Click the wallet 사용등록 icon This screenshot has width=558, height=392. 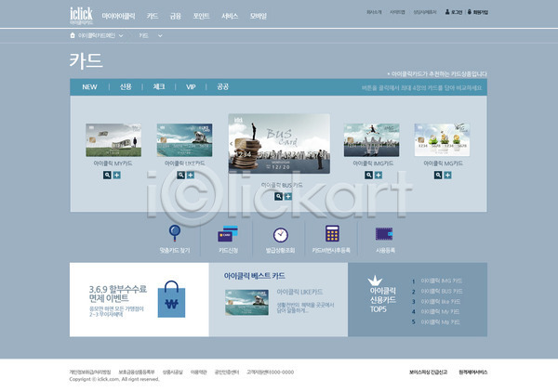(x=385, y=233)
